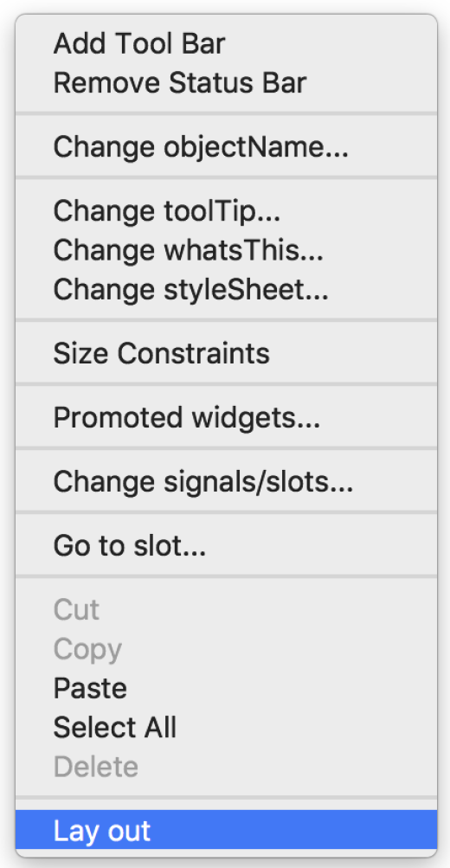Open the highlighted Lay out submenu
Viewport: 450px width, 868px height.
(x=226, y=832)
